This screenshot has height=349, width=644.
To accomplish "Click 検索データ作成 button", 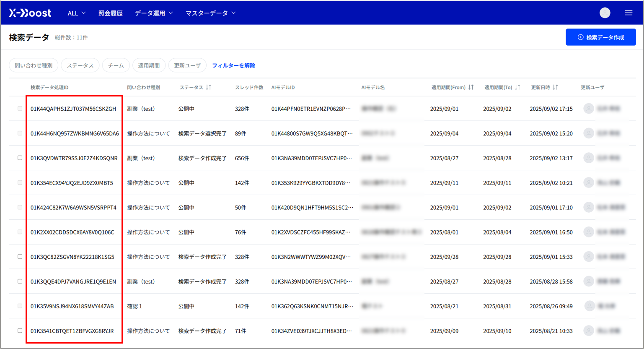I will (601, 37).
